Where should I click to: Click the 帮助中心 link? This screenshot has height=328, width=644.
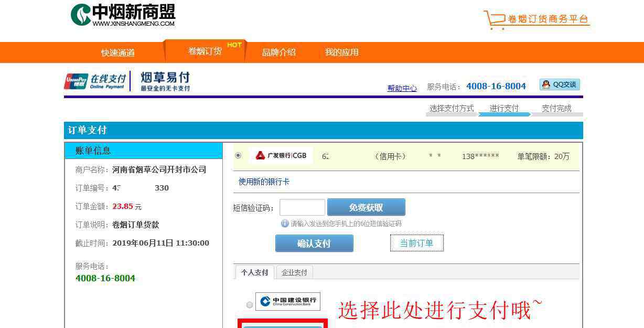point(402,88)
